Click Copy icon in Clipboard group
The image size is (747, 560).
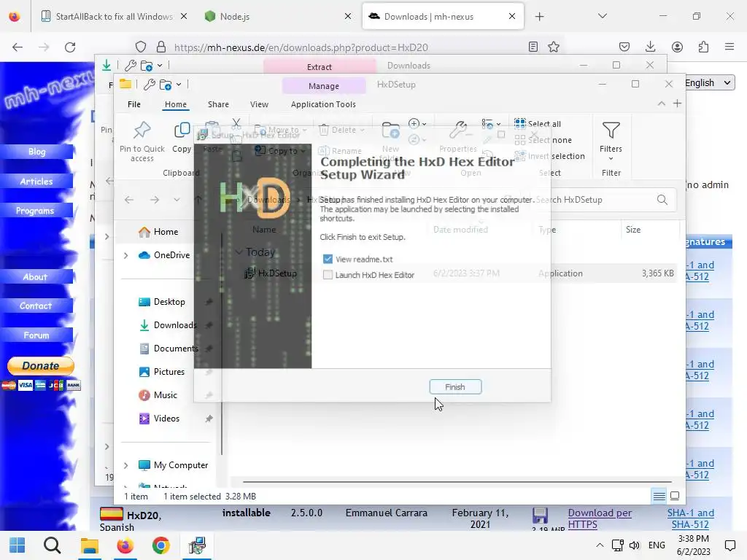coord(182,137)
